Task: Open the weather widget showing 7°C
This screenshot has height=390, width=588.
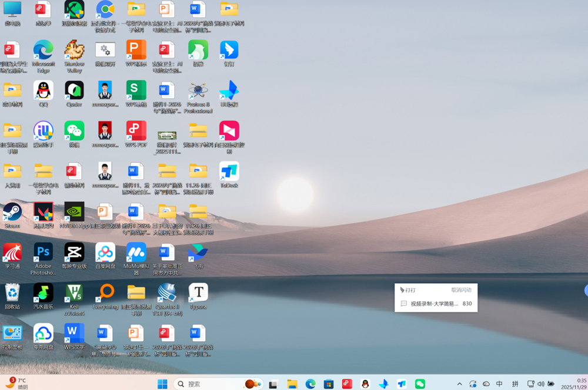Action: point(16,384)
